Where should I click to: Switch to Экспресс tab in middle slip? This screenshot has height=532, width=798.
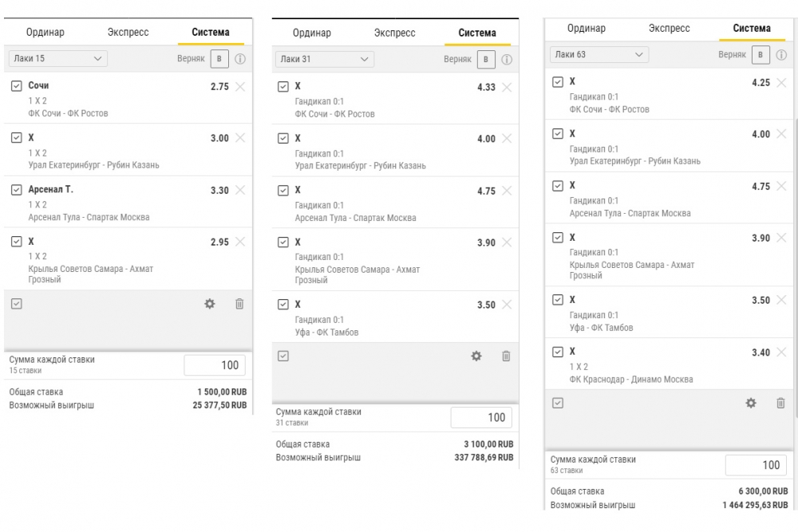click(394, 33)
